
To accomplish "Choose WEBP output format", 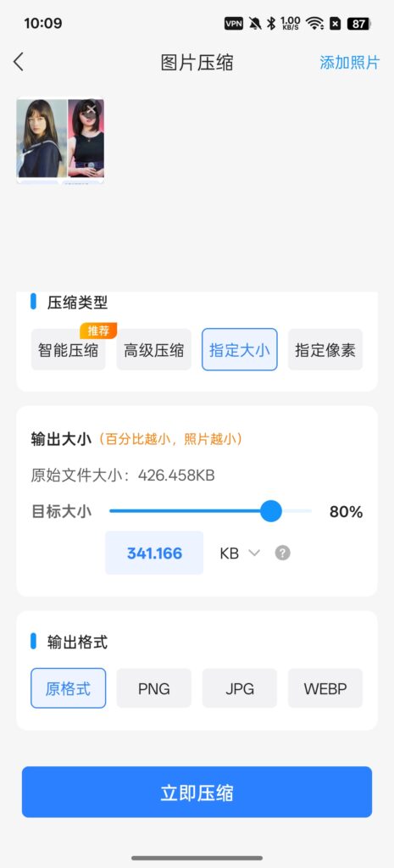I will 325,688.
